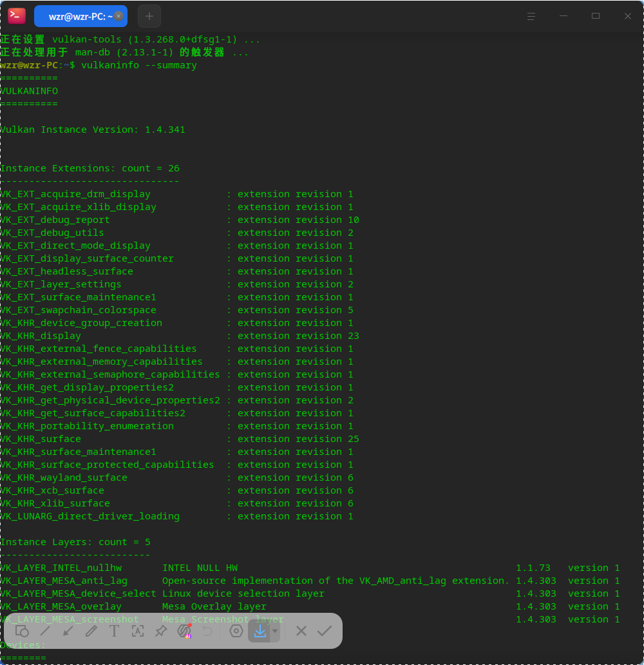Viewport: 644px width, 665px height.
Task: Click VK_KHR_wayland_surface extension name
Action: pos(64,477)
